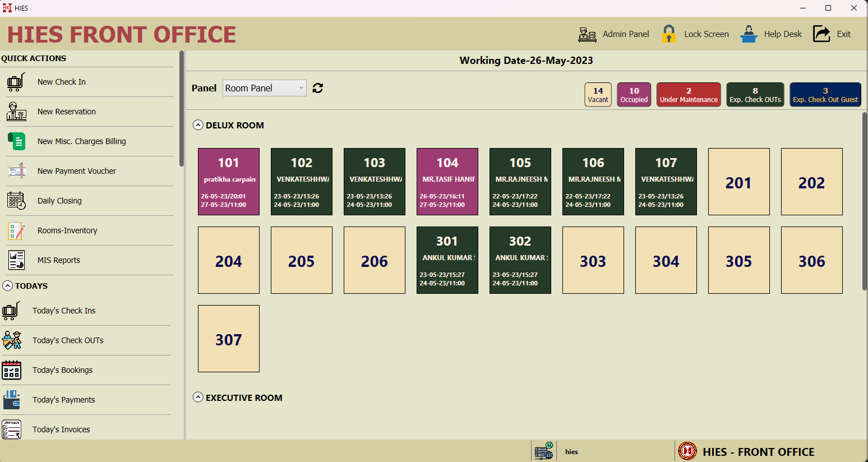Collapse the TODAYS section
The height and width of the screenshot is (462, 868).
[x=8, y=286]
